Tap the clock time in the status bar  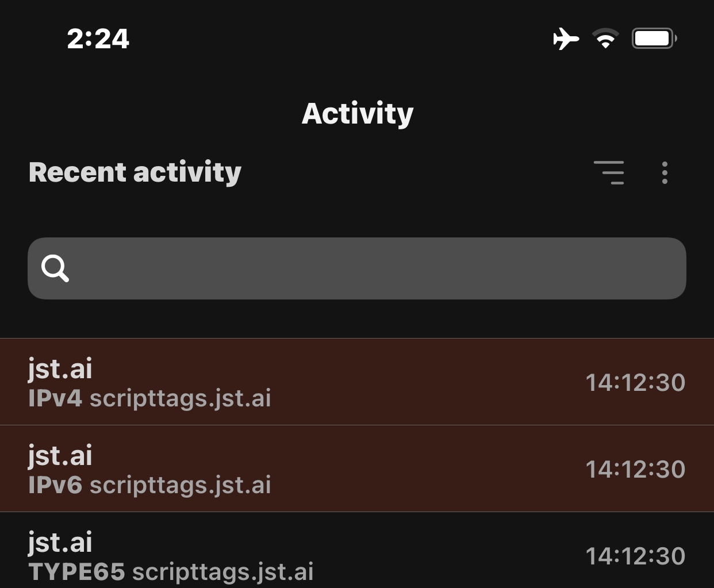tap(98, 39)
